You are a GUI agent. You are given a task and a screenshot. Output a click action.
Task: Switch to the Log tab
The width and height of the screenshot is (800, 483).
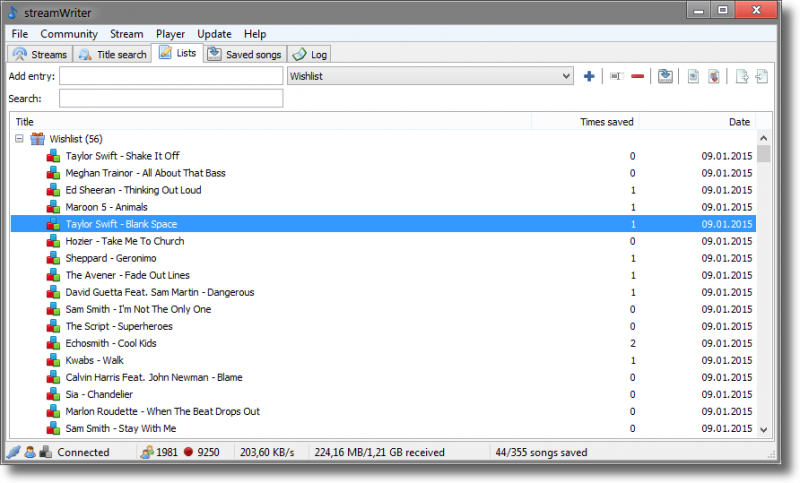309,54
